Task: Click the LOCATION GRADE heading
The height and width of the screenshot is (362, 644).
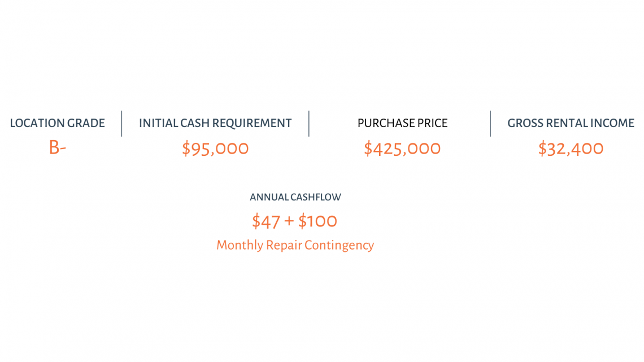Action: (x=58, y=123)
